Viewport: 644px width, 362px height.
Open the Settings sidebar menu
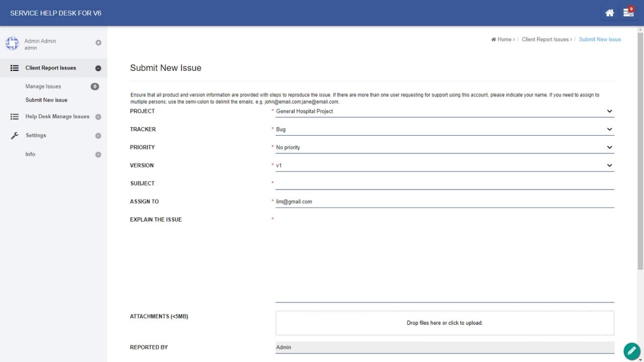36,135
